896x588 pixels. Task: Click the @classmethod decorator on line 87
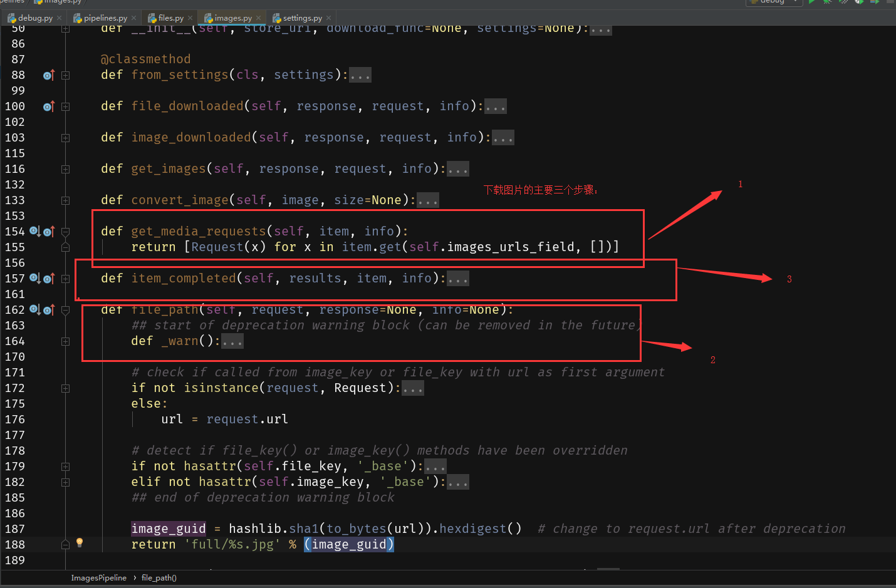(145, 59)
